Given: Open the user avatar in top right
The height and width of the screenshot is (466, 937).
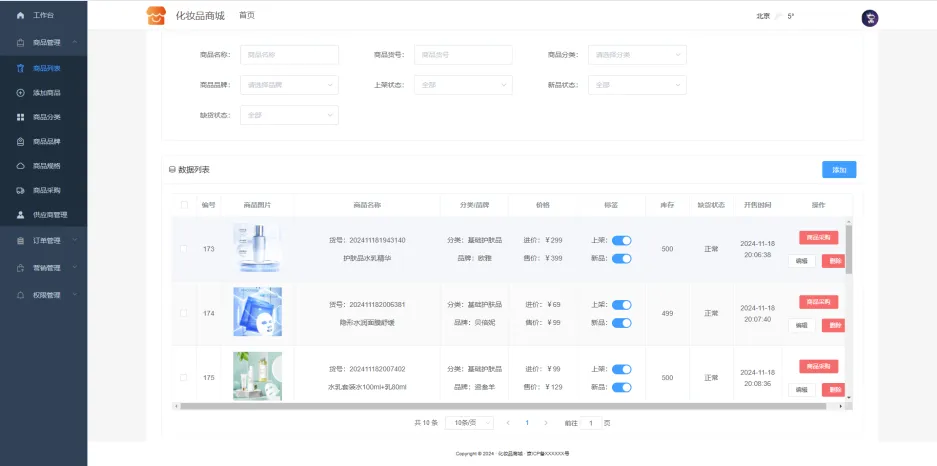Looking at the screenshot, I should [x=869, y=17].
